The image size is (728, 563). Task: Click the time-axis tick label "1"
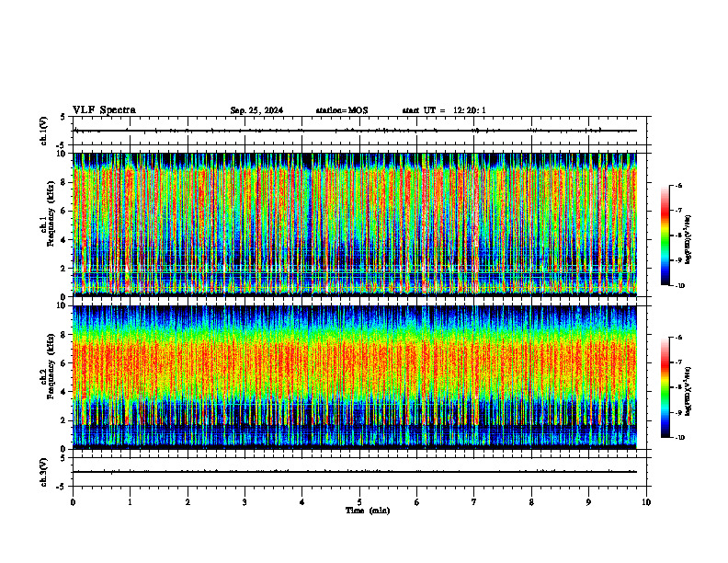pos(131,502)
